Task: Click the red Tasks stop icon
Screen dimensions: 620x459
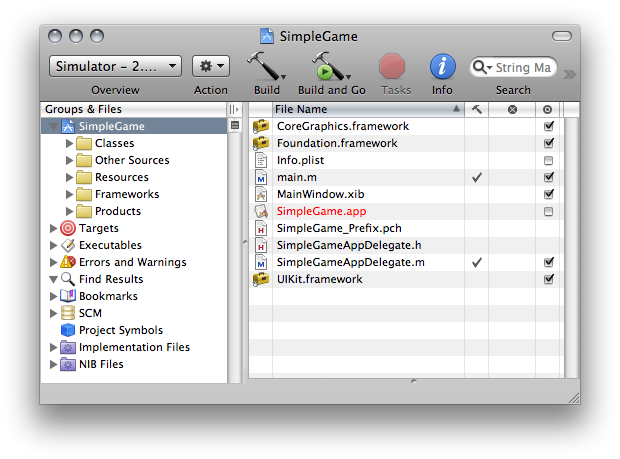Action: click(x=392, y=66)
